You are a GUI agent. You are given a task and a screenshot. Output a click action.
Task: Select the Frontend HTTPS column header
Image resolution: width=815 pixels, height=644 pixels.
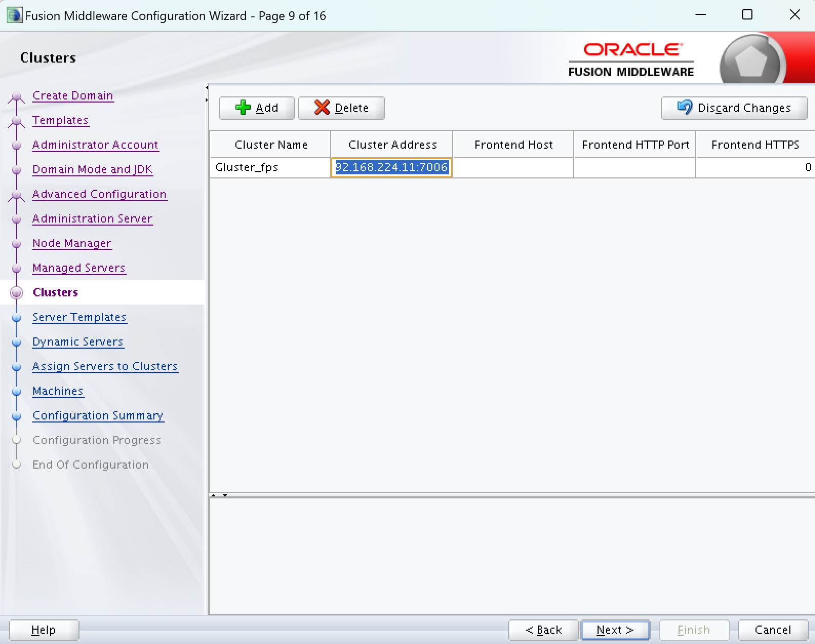[756, 145]
